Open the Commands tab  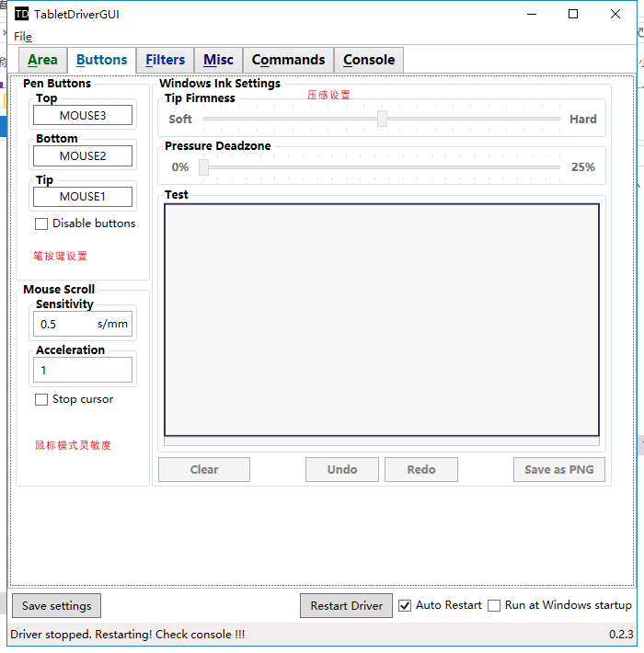coord(288,60)
